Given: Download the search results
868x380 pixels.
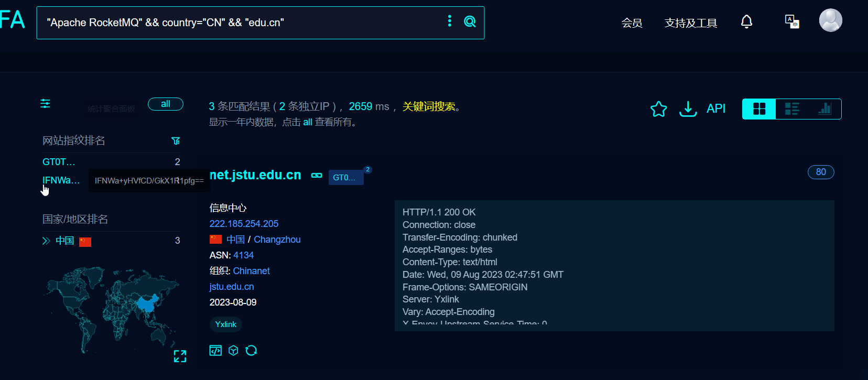Looking at the screenshot, I should pyautogui.click(x=688, y=109).
